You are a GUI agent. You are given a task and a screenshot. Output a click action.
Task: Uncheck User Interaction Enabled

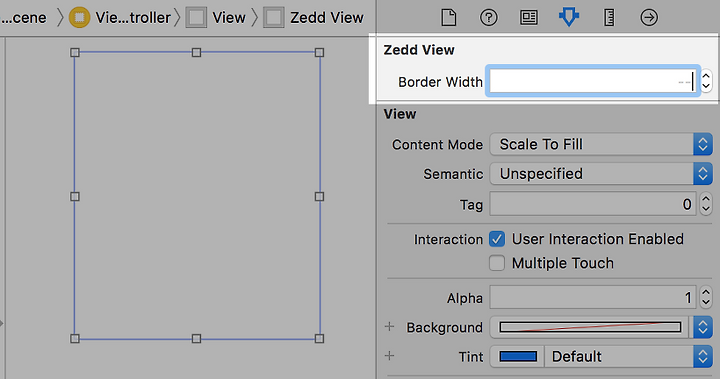pyautogui.click(x=497, y=239)
